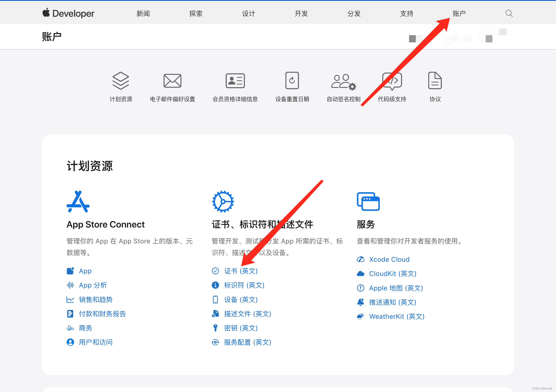556x392 pixels.
Task: Open the Xcode Cloud link
Action: pos(389,259)
